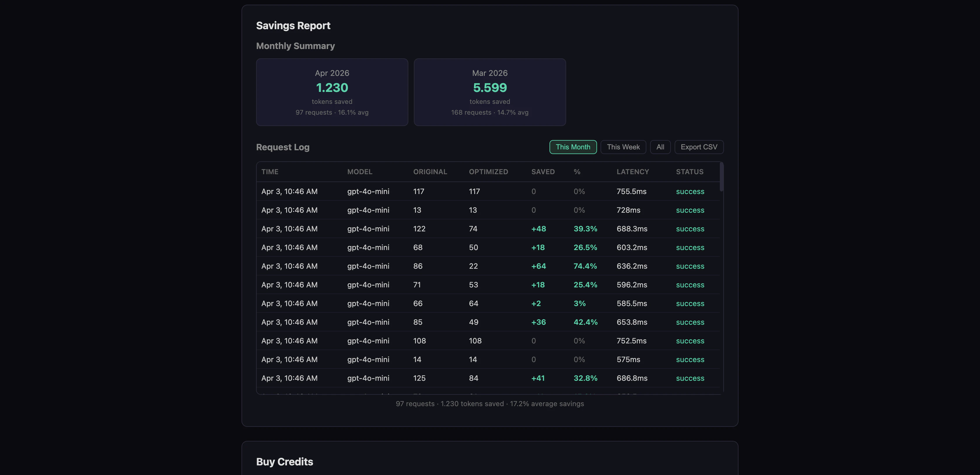Click the Request Log heading
This screenshot has height=475, width=980.
(x=283, y=147)
